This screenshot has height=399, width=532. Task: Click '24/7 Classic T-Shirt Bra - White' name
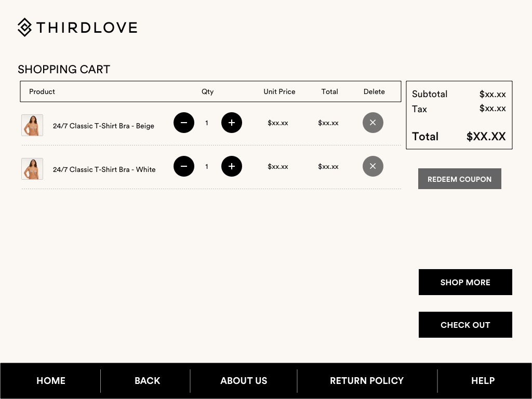click(104, 169)
